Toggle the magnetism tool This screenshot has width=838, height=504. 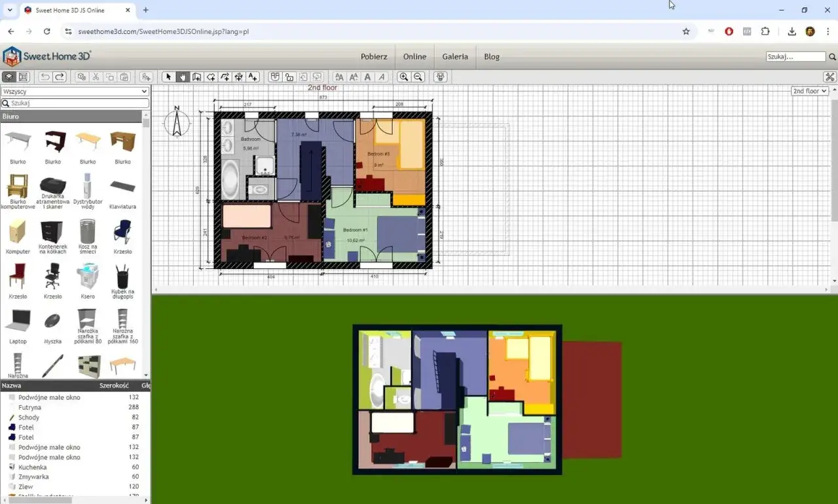(276, 77)
